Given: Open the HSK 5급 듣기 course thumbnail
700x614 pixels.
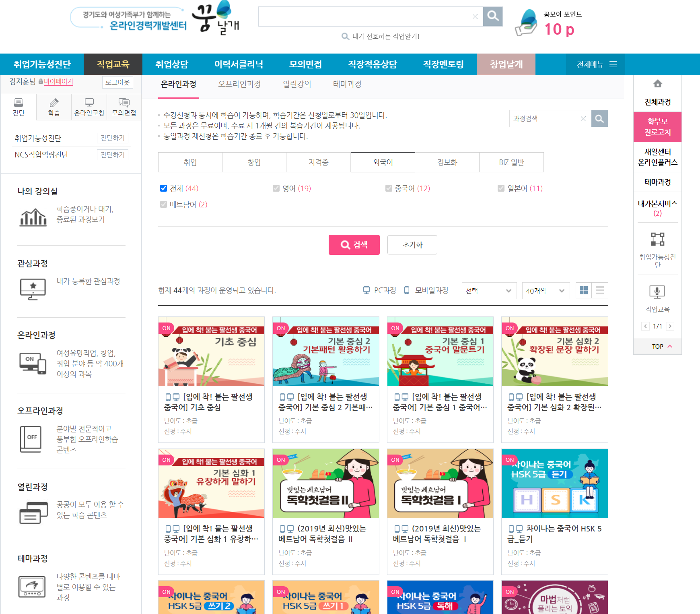Looking at the screenshot, I should click(555, 484).
